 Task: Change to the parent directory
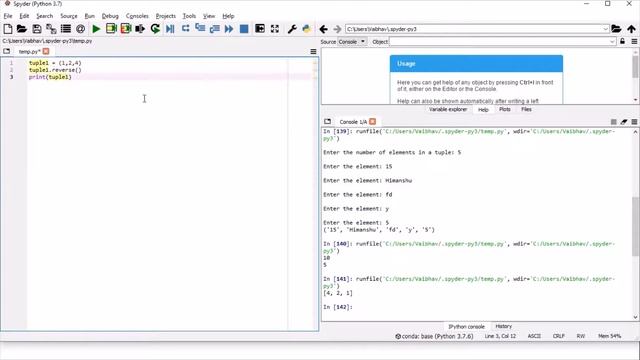point(631,29)
